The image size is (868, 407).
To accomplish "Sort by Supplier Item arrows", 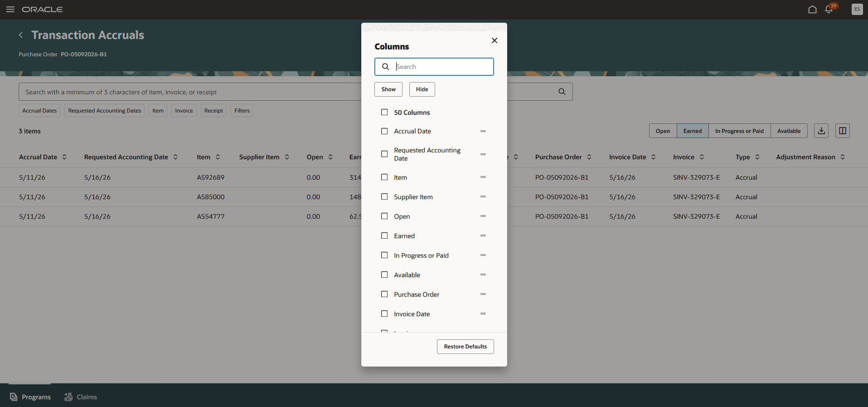I will pyautogui.click(x=287, y=157).
